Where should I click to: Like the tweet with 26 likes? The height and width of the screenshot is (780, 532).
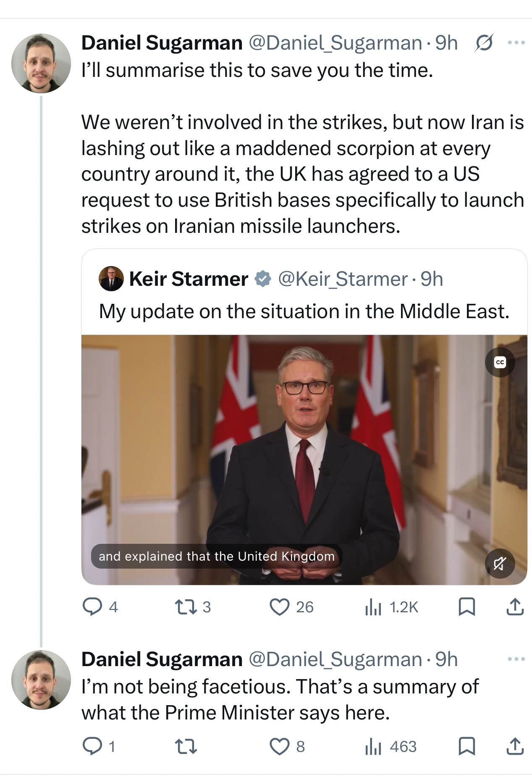[280, 607]
